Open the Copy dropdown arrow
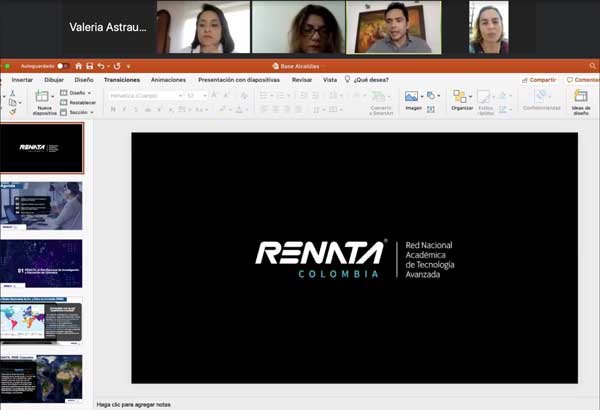Screen dimensions: 600x410 20,103
